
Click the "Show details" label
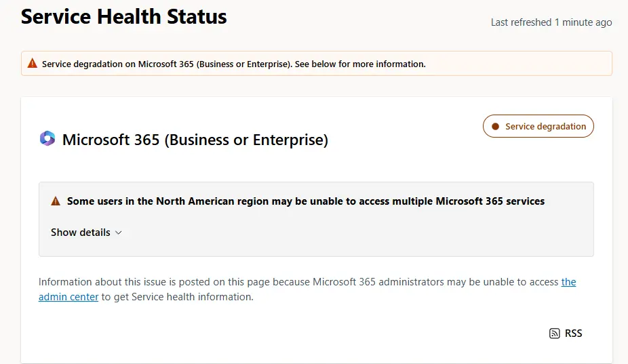[80, 232]
